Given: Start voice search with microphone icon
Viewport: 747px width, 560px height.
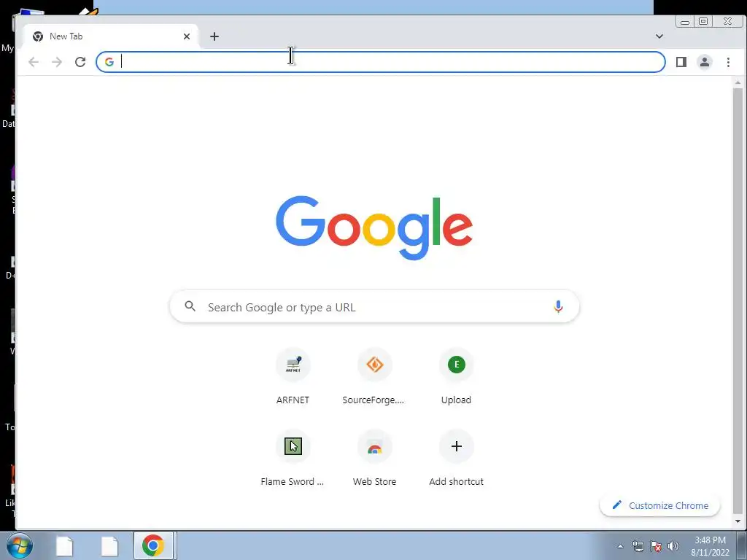Looking at the screenshot, I should [558, 307].
